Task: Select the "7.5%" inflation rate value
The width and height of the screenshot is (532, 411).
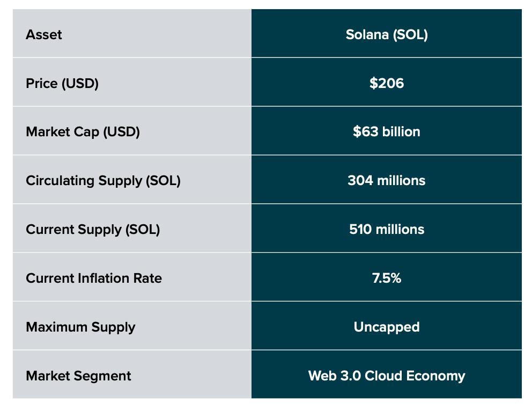Action: (386, 278)
